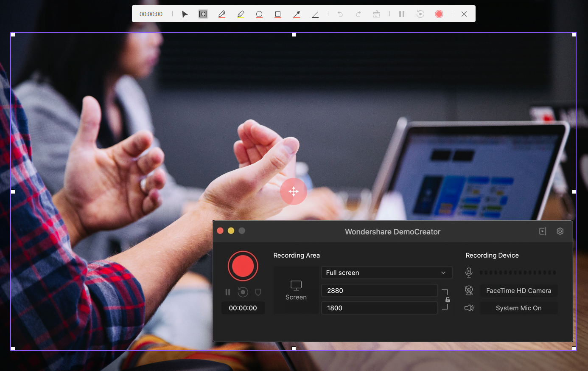The width and height of the screenshot is (588, 371).
Task: Click the clear annotations eraser icon
Action: [x=376, y=14]
